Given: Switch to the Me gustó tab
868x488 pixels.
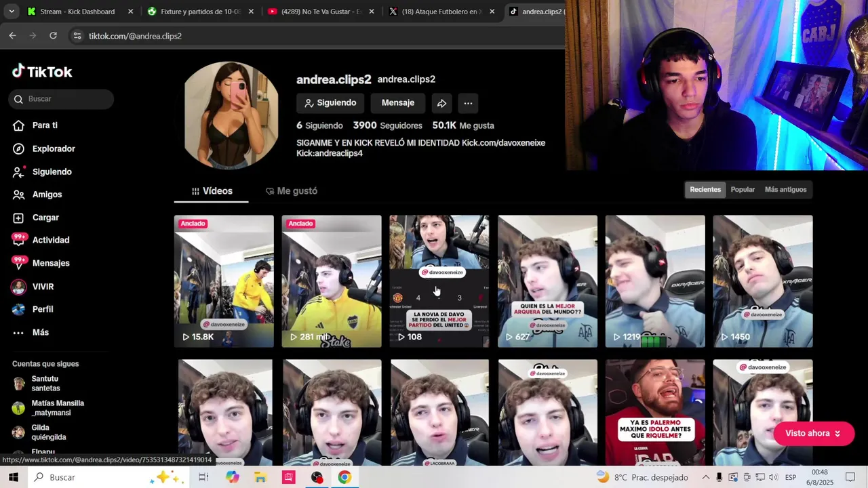Looking at the screenshot, I should 292,191.
